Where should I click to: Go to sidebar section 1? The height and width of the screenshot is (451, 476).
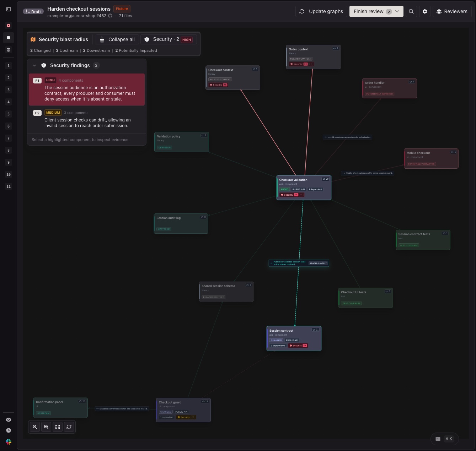pos(9,66)
